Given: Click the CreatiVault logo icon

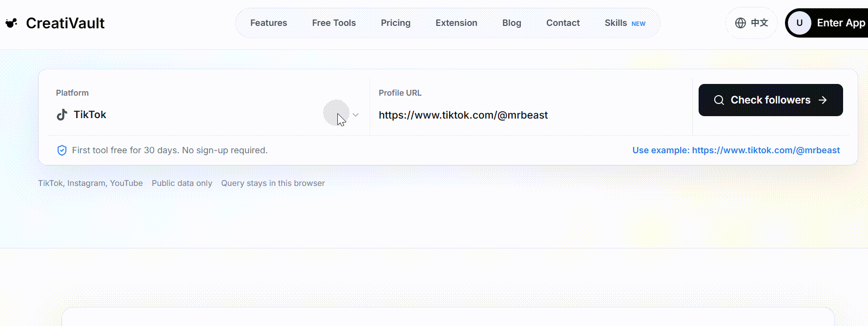Looking at the screenshot, I should [x=12, y=23].
